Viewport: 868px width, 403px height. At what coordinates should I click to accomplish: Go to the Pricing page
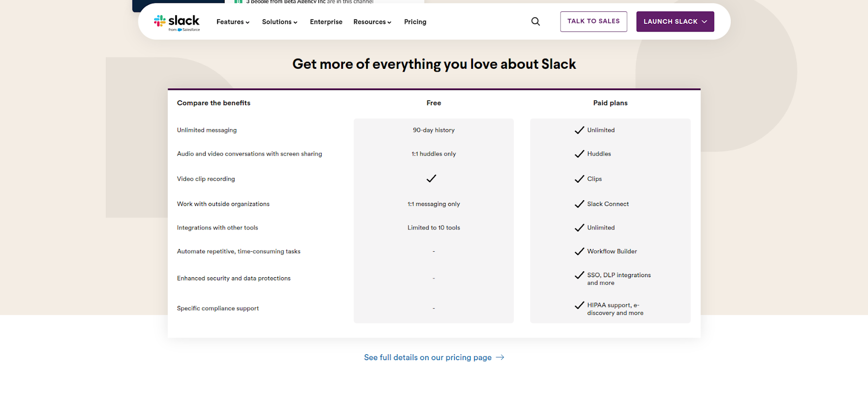(x=415, y=22)
